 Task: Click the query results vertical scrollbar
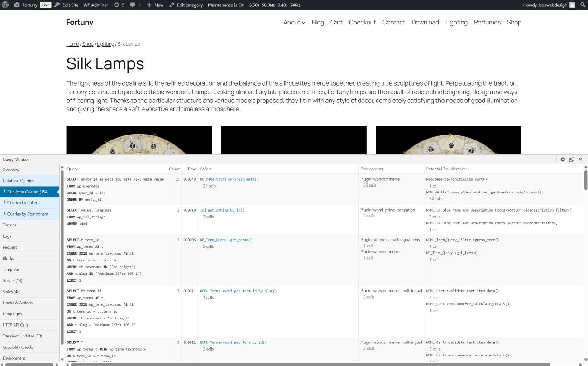585,181
